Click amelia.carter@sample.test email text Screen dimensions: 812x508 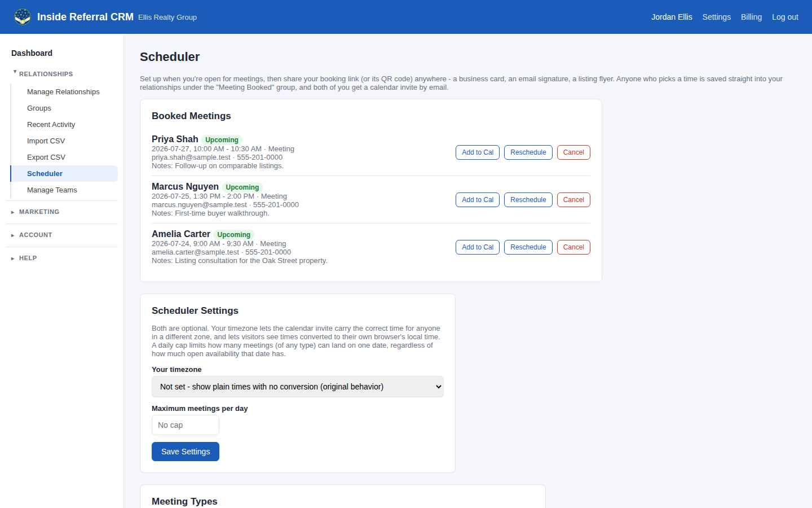pyautogui.click(x=195, y=252)
